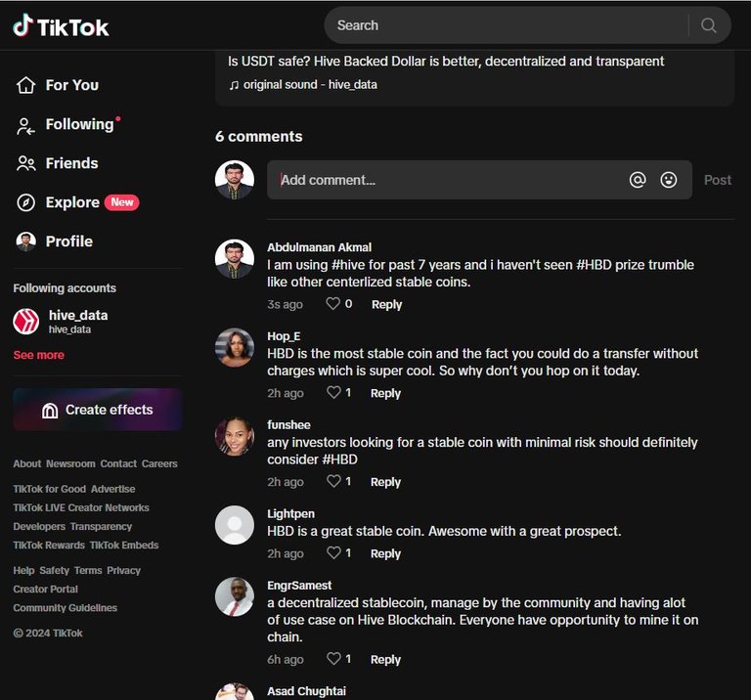Like Hop_E's comment with the heart
The width and height of the screenshot is (751, 700).
(x=333, y=393)
